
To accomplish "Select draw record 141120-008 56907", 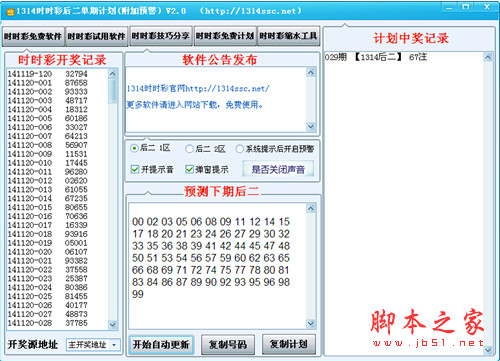I will point(48,145).
